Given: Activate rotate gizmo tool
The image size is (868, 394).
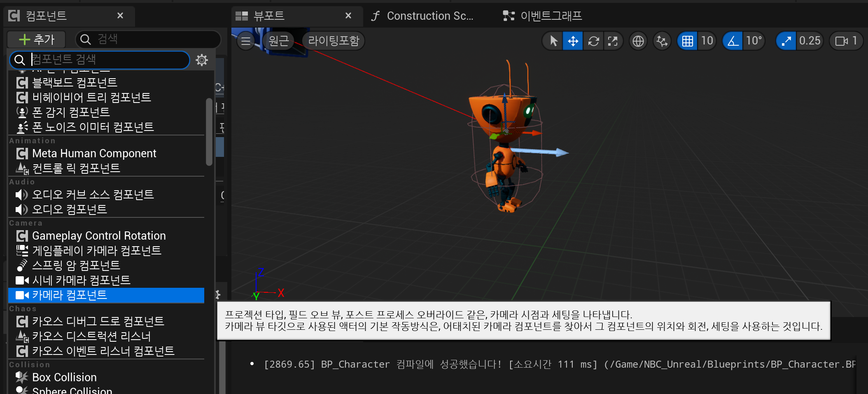Looking at the screenshot, I should point(593,41).
